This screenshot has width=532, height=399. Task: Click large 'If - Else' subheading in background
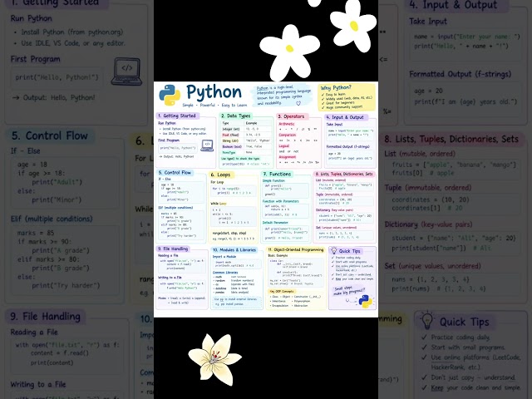(25, 150)
